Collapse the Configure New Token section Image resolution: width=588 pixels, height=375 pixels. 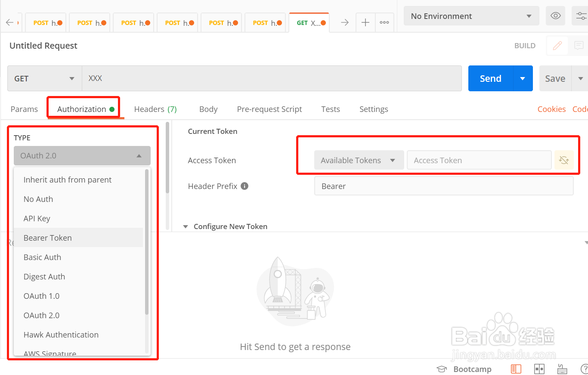point(186,226)
